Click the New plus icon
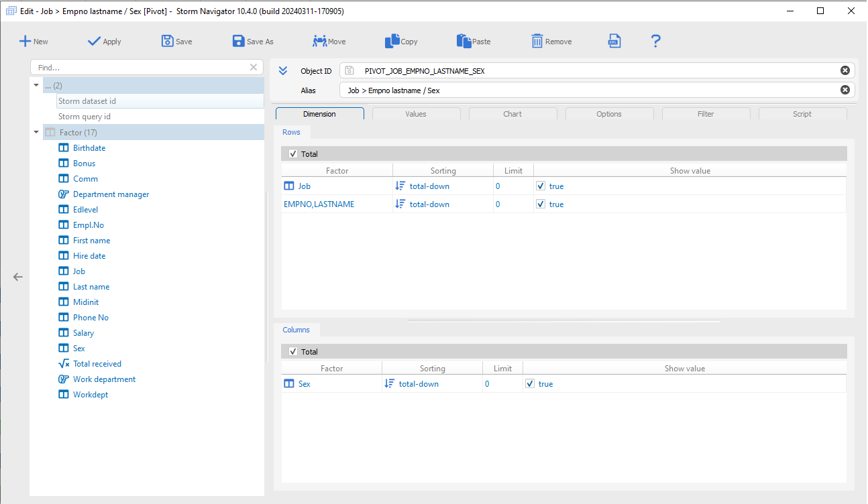Screen dimensions: 868x504 (x=25, y=42)
